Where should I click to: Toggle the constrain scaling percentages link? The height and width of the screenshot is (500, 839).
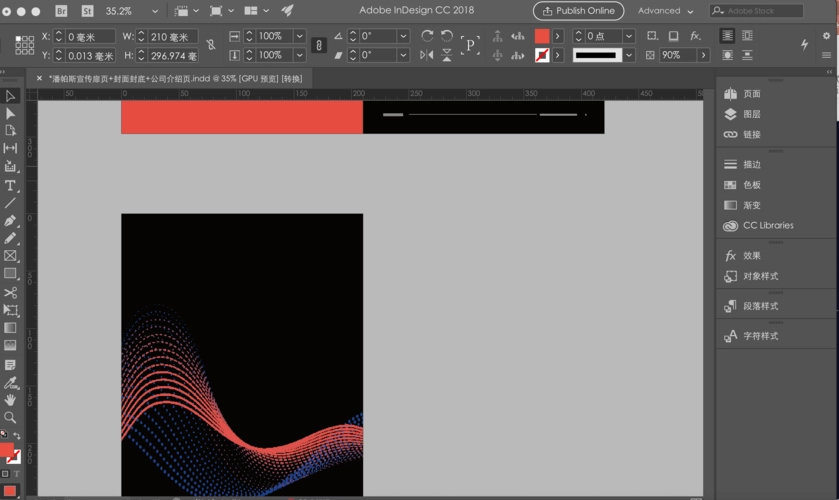pyautogui.click(x=318, y=46)
